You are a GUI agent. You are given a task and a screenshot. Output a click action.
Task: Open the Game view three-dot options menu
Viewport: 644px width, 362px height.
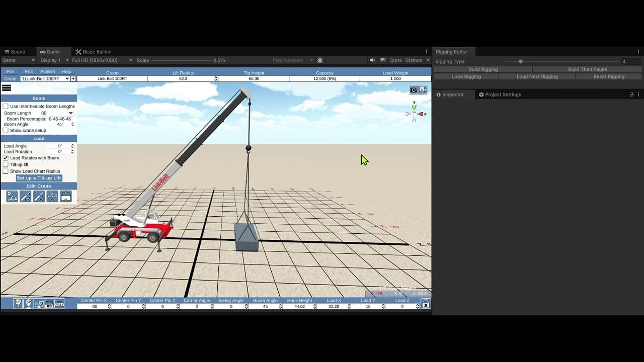[426, 52]
